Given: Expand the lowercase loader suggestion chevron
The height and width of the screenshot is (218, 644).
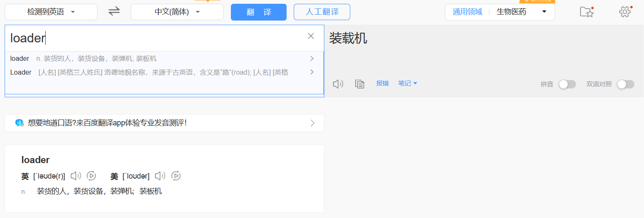Looking at the screenshot, I should pyautogui.click(x=312, y=58).
